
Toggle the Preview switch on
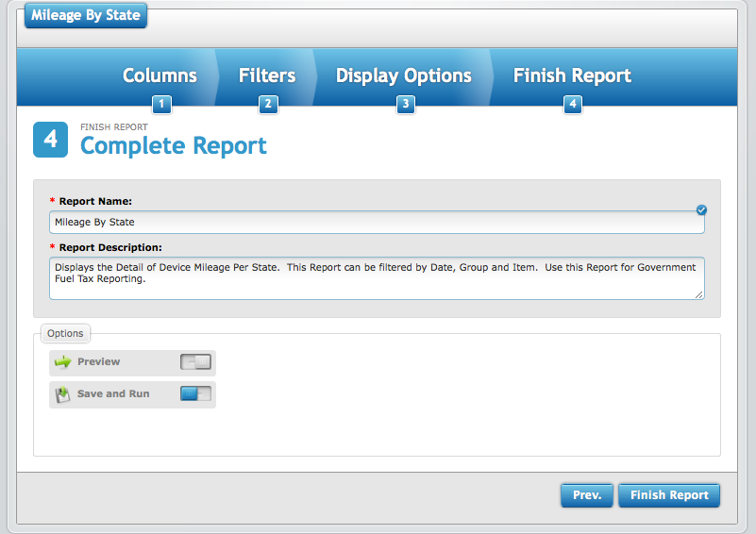195,362
